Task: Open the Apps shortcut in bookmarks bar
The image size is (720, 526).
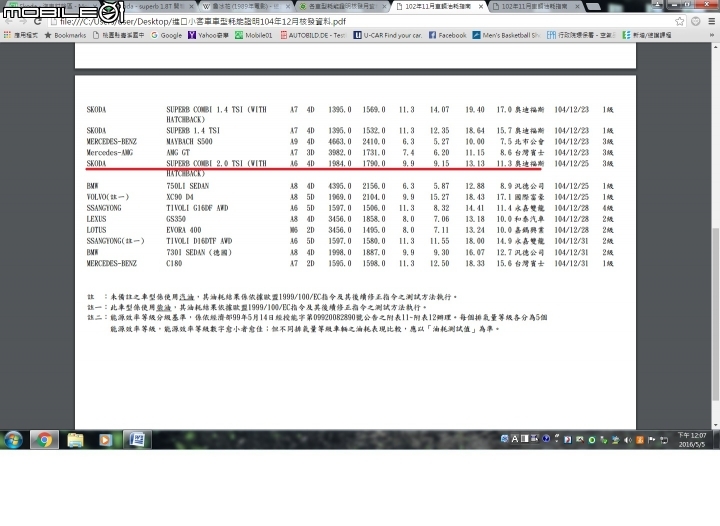Action: pos(20,35)
